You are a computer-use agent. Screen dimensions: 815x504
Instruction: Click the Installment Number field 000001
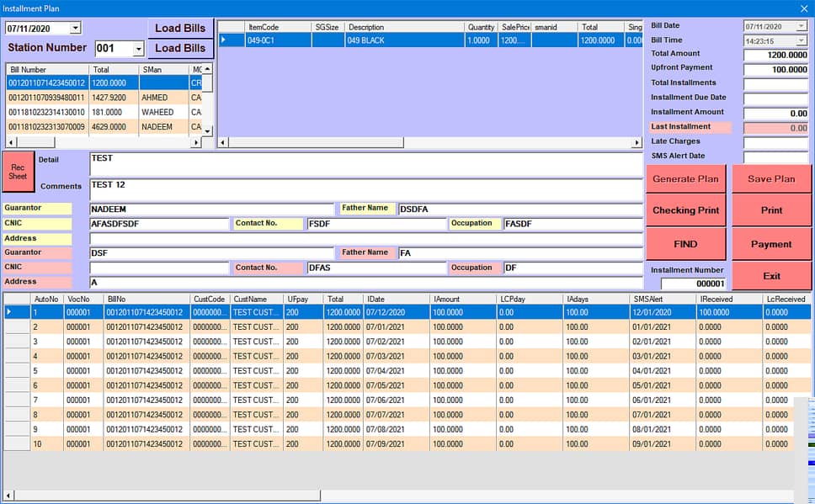694,284
